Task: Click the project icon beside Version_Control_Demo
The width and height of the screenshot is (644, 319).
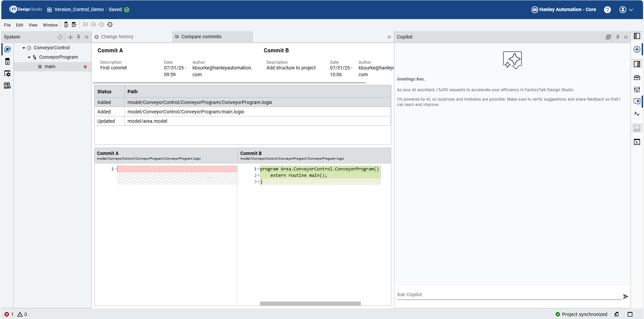Action: point(49,10)
